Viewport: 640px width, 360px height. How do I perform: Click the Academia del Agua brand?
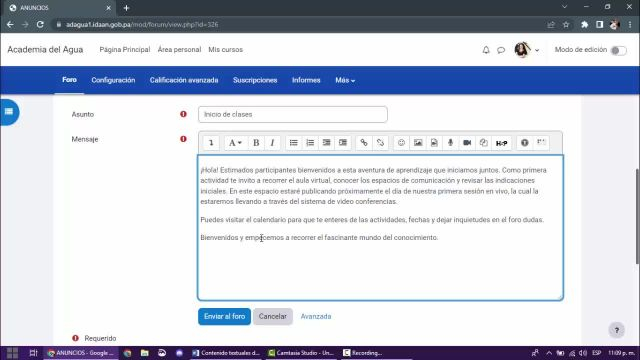click(45, 50)
